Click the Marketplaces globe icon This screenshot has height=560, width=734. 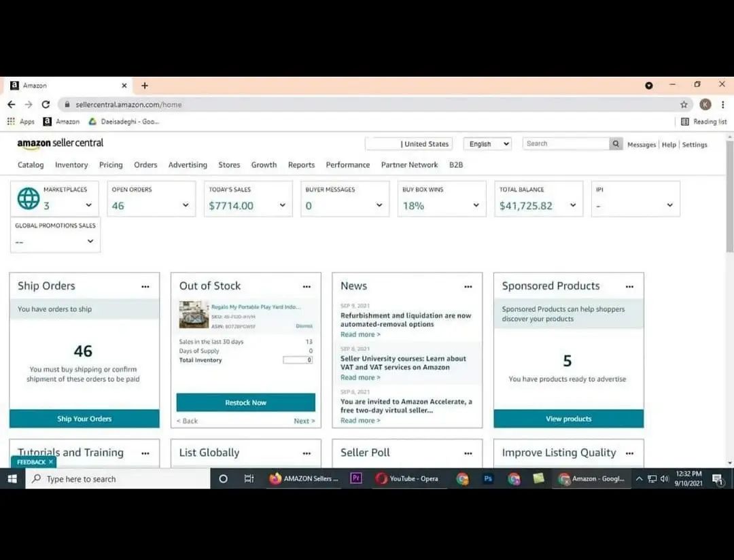(29, 198)
